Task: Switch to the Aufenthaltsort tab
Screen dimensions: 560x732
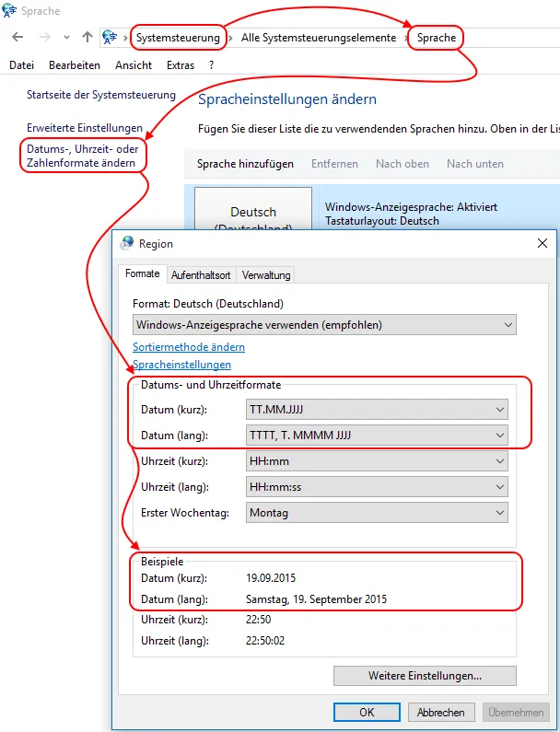Action: pyautogui.click(x=201, y=275)
